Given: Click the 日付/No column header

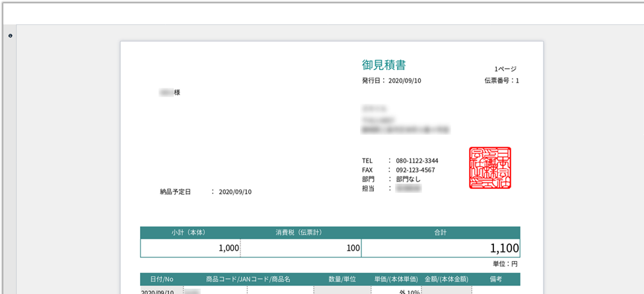Looking at the screenshot, I should click(x=157, y=279).
